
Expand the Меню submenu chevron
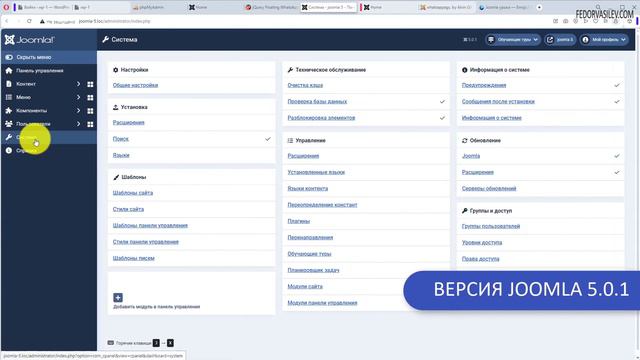78,98
